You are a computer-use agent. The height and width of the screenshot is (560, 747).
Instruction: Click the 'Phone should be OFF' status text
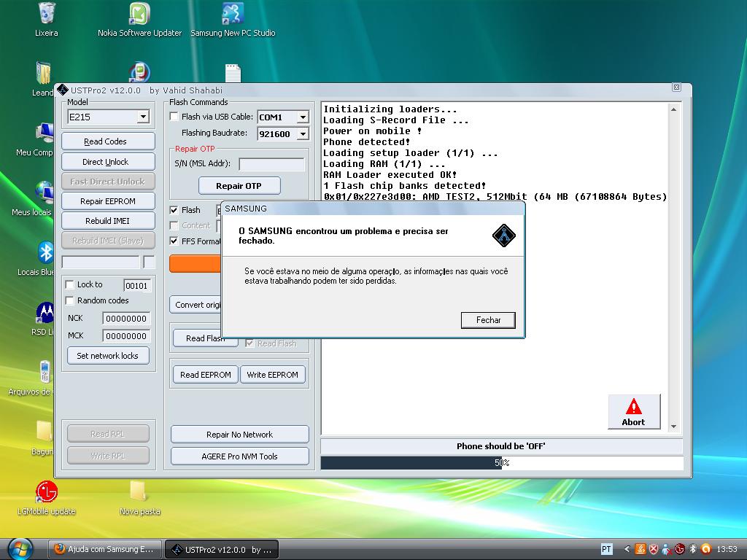pos(501,446)
